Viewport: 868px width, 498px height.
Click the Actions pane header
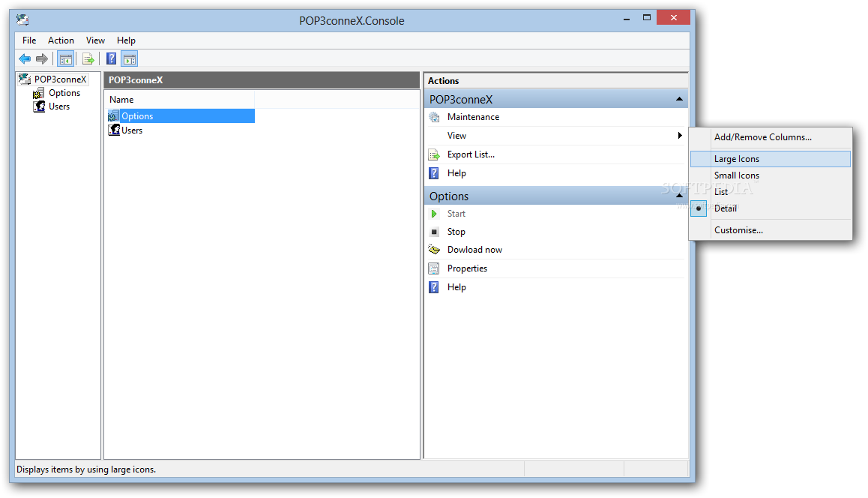(x=555, y=81)
